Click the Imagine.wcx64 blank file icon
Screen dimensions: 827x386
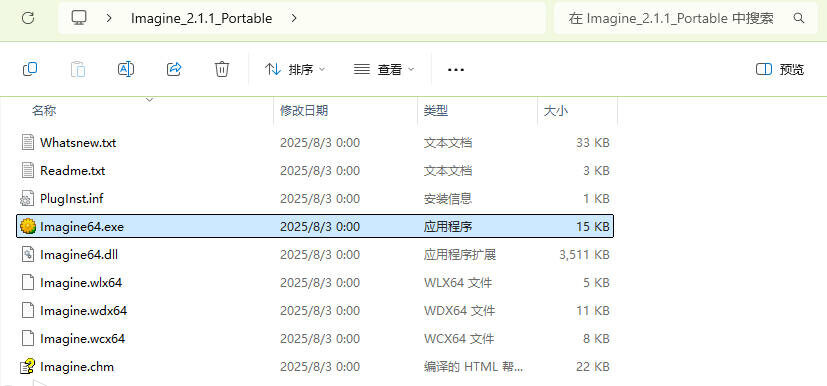[27, 338]
